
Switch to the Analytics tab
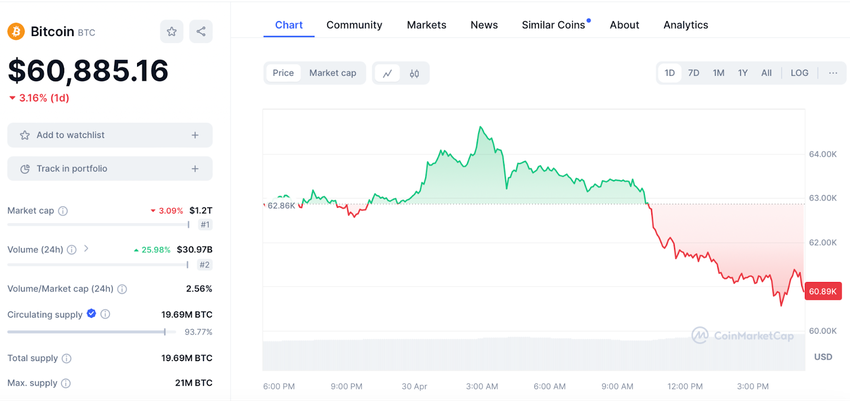tap(685, 25)
